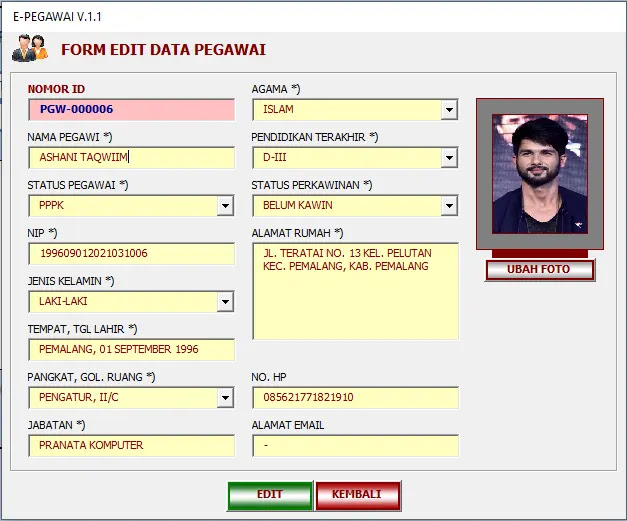Screen dimensions: 627x521
Task: Click the UBAH FOTO button
Action: pyautogui.click(x=540, y=270)
